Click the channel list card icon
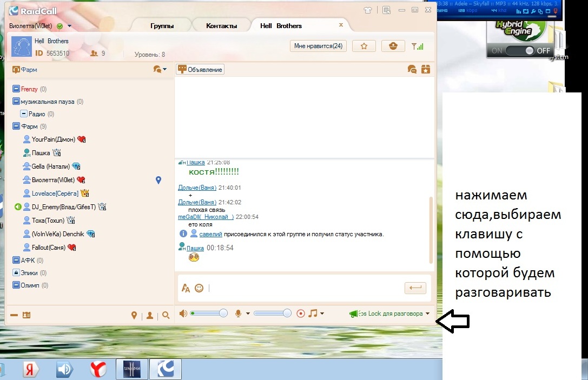Screen dimensions: 588x380 [x=27, y=315]
